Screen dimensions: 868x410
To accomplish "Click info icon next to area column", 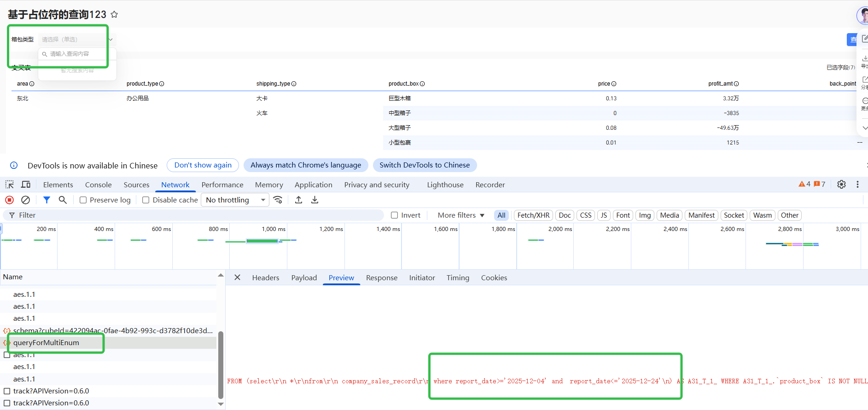I will (x=32, y=84).
